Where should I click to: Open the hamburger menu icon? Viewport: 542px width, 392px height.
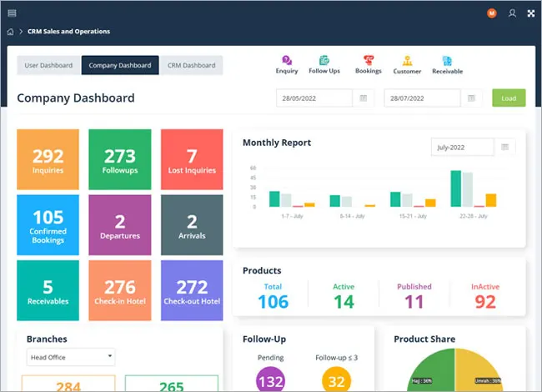pos(12,13)
